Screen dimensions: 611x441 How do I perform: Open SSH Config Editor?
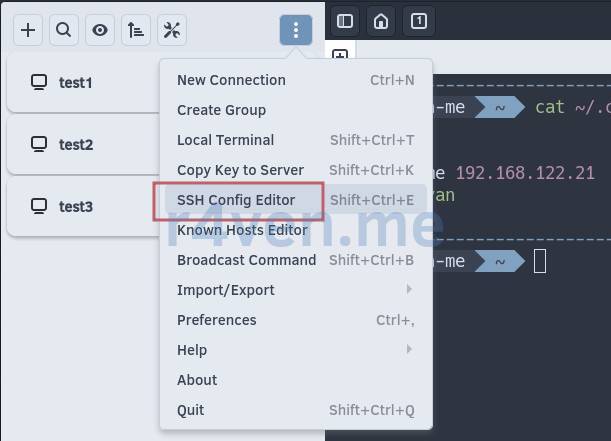236,200
